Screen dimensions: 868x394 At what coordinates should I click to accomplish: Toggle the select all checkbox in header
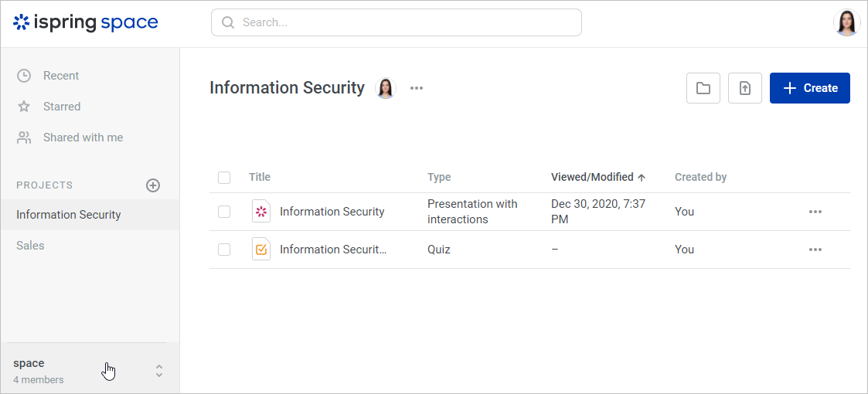click(224, 178)
